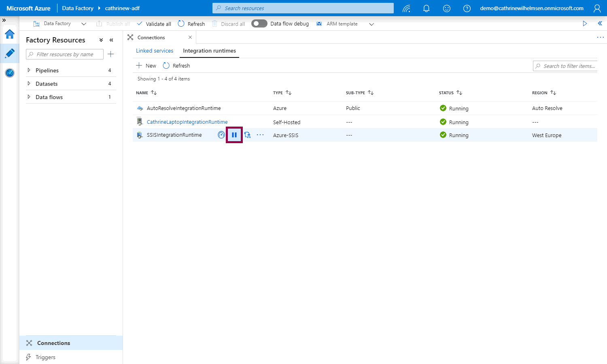The width and height of the screenshot is (607, 364).
Task: Sort the list by Status column
Action: tap(459, 93)
